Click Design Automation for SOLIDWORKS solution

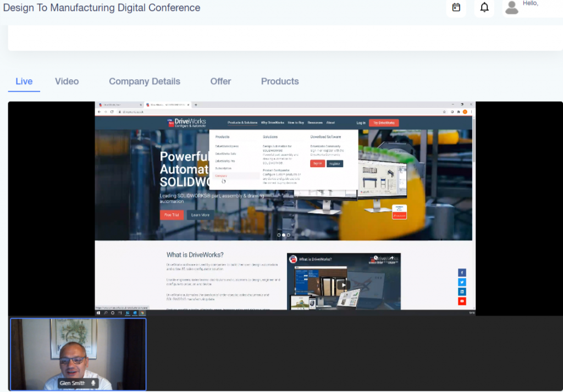(277, 148)
